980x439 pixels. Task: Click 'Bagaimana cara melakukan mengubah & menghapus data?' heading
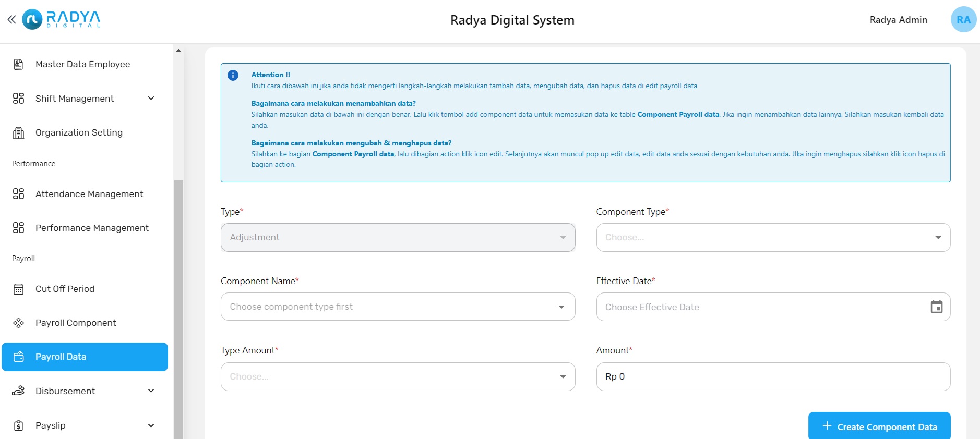(351, 143)
